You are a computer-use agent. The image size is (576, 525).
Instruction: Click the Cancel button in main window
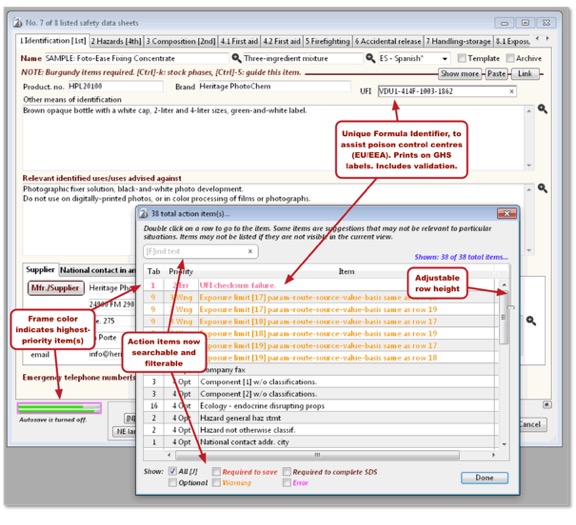tap(532, 424)
